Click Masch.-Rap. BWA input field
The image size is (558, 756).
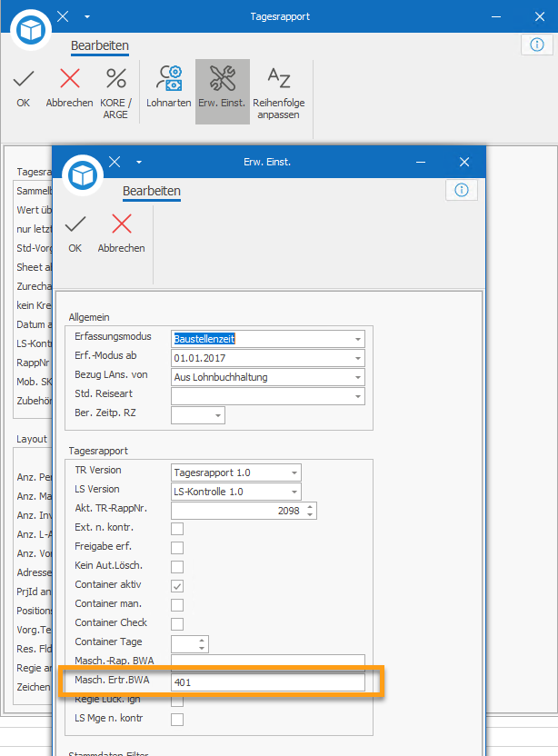coord(268,661)
